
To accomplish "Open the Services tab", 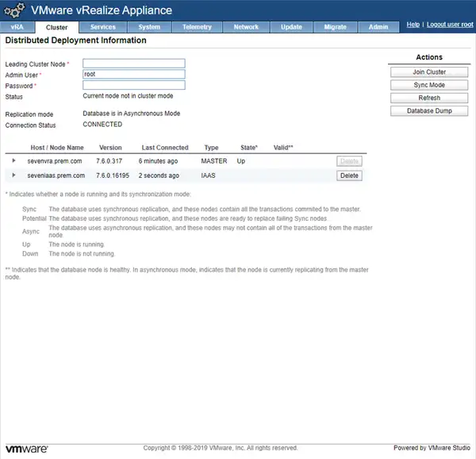I will [103, 27].
